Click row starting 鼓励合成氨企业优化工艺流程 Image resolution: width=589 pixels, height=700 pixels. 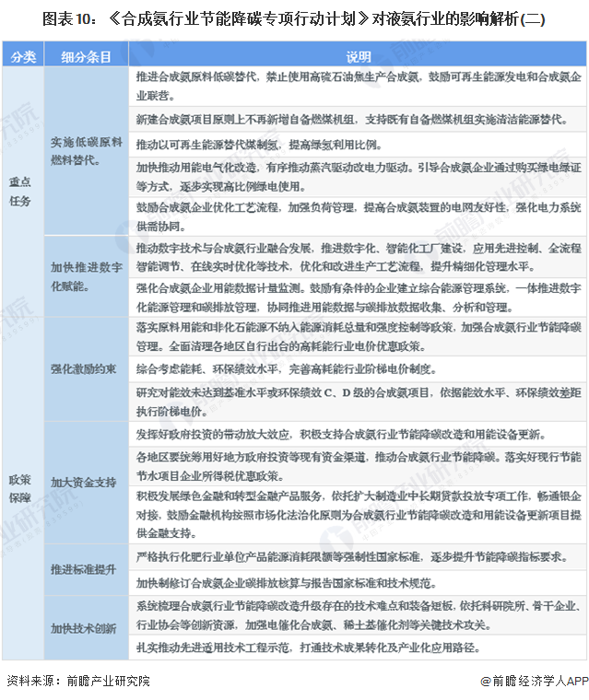pyautogui.click(x=358, y=216)
